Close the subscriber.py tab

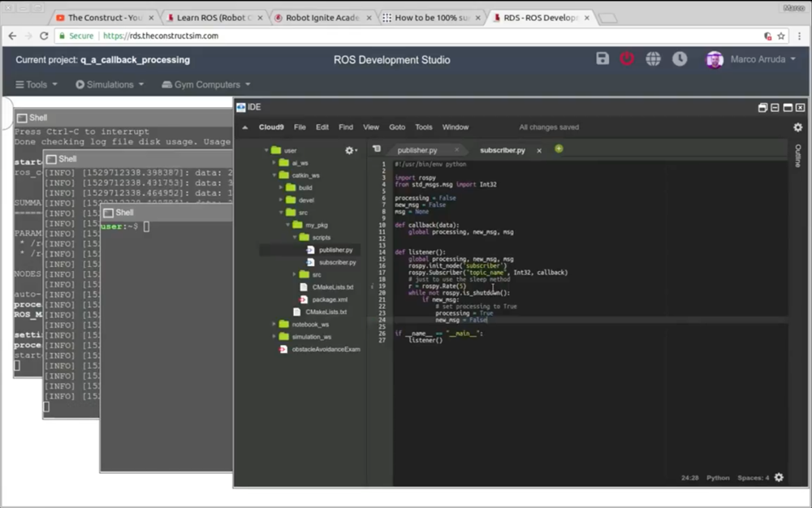[539, 151]
